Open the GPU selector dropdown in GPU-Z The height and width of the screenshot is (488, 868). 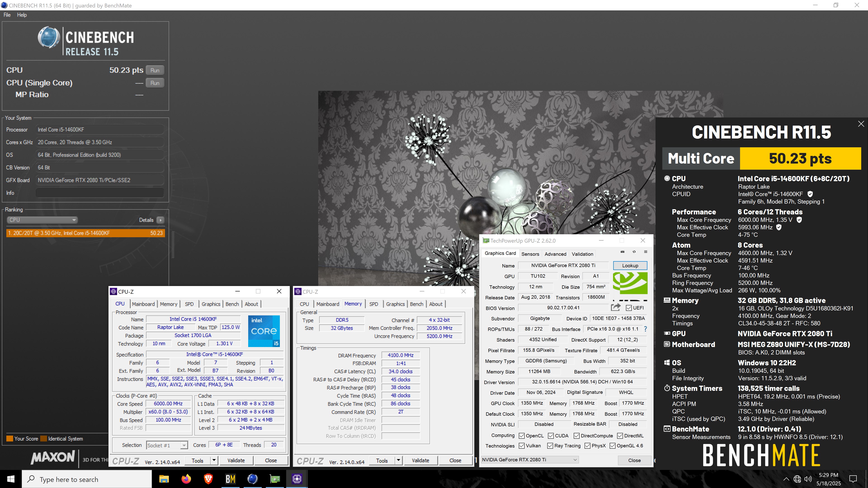[x=530, y=460]
